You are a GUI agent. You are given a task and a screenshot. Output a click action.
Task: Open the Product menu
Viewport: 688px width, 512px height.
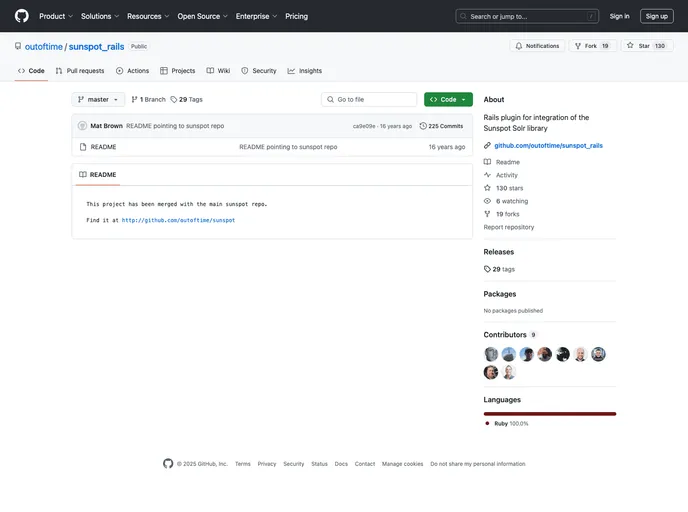tap(56, 16)
